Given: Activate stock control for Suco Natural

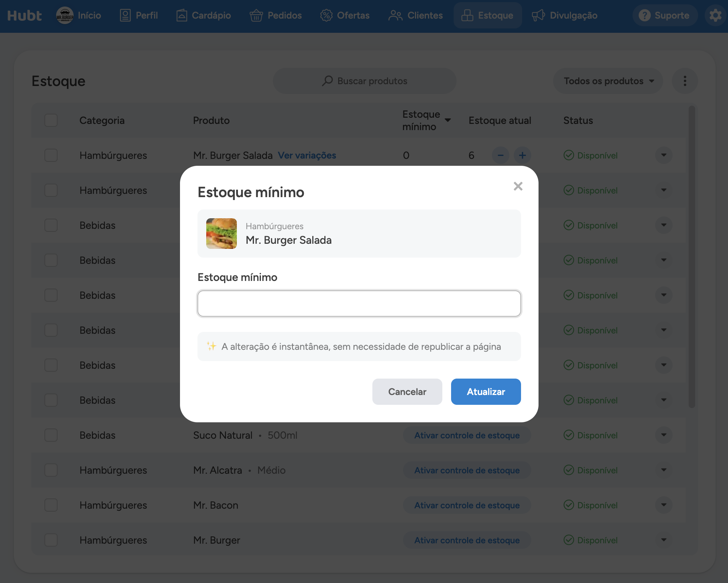Looking at the screenshot, I should pos(467,435).
